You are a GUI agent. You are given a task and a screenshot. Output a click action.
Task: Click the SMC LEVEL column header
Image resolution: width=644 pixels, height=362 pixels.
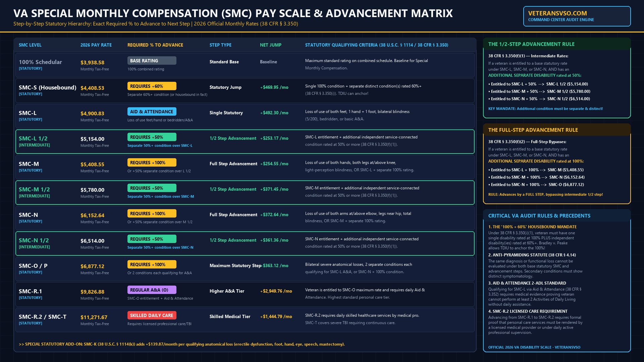click(30, 45)
